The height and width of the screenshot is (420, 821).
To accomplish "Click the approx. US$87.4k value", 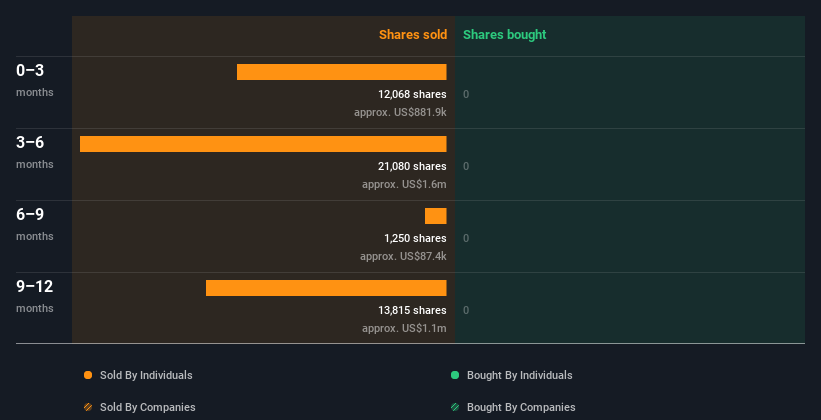I will (403, 257).
